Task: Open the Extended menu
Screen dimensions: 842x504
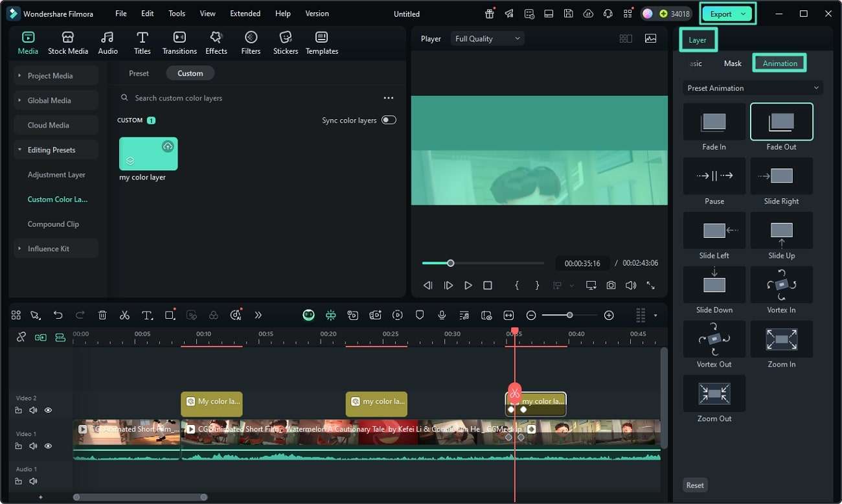Action: click(245, 14)
